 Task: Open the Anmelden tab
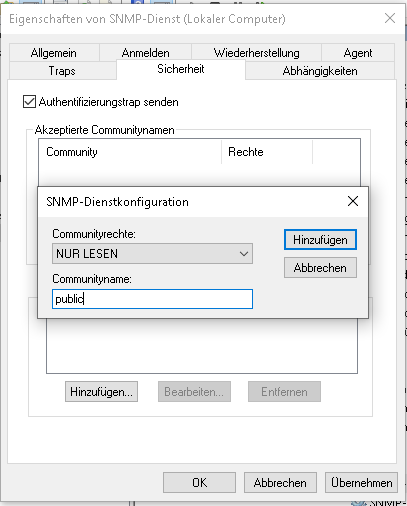145,53
